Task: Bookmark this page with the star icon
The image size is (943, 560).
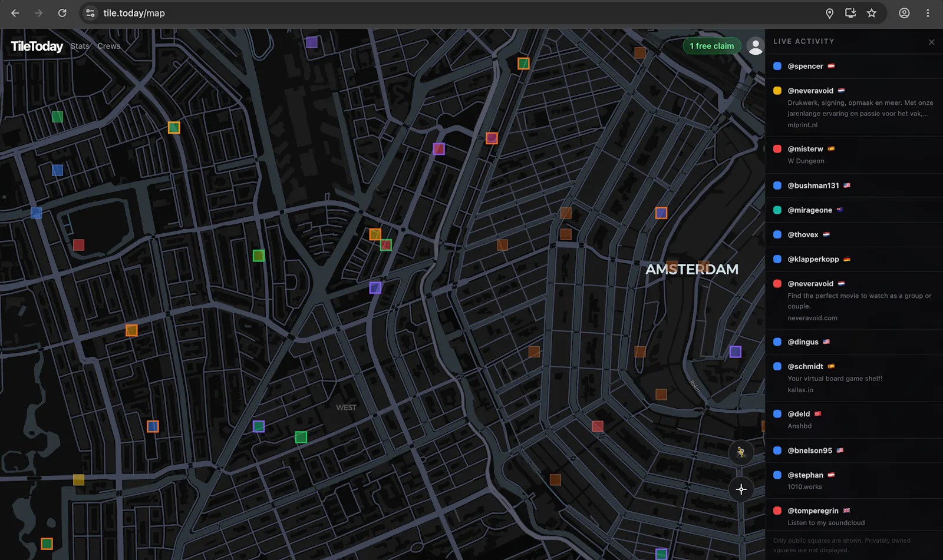Action: point(872,13)
